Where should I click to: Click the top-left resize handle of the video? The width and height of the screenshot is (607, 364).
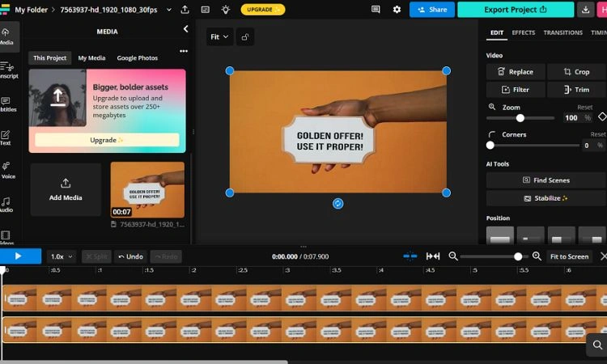pyautogui.click(x=230, y=71)
